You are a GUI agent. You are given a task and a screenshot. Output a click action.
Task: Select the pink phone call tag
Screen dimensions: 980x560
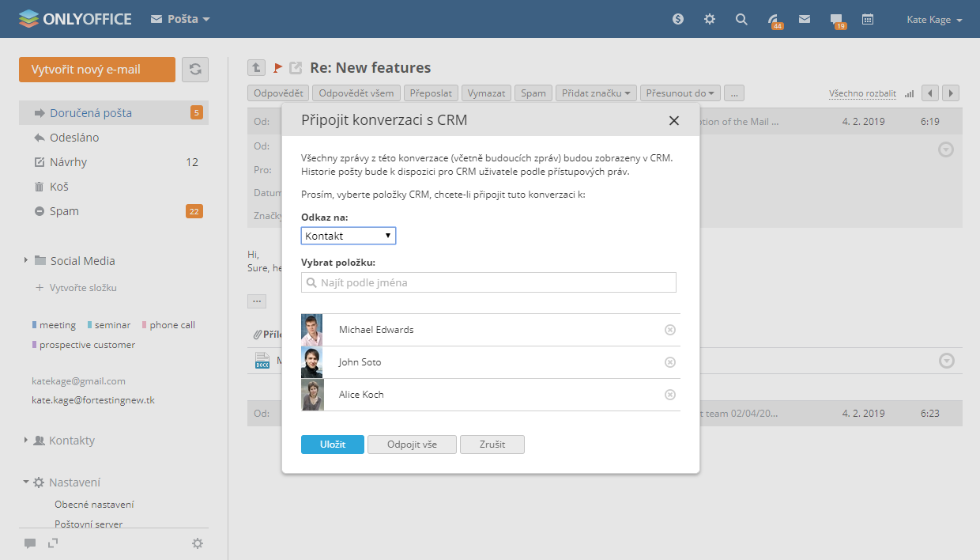point(171,325)
